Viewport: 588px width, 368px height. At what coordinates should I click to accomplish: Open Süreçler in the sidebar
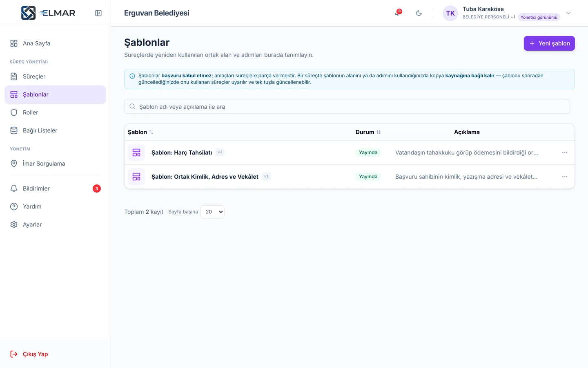(55, 76)
